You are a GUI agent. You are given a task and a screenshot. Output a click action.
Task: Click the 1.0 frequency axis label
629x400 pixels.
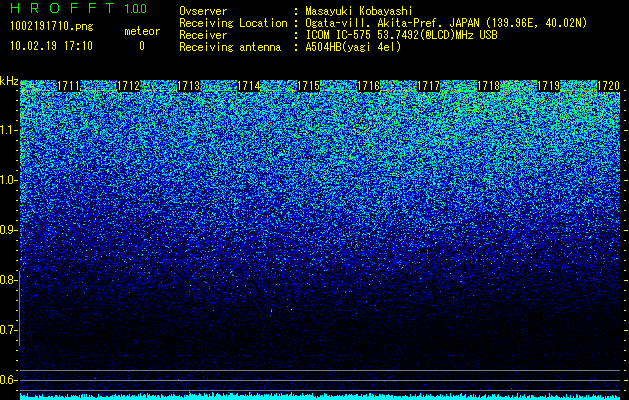pos(8,180)
